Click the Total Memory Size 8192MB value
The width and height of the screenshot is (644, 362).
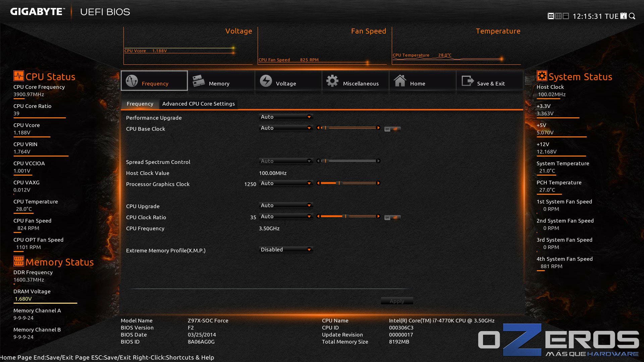point(399,342)
